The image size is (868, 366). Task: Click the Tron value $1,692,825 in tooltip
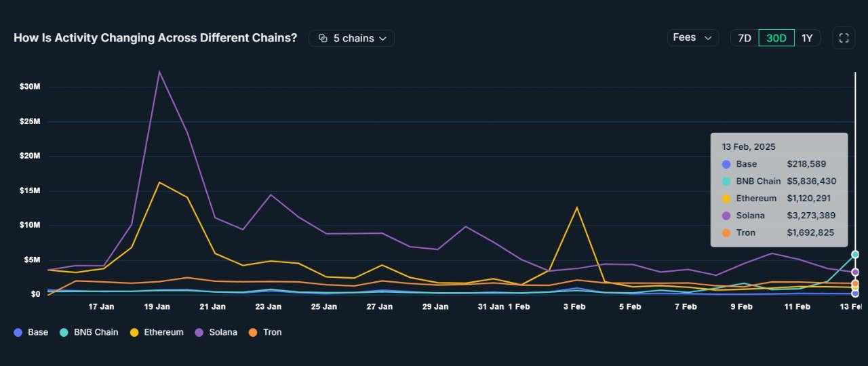pyautogui.click(x=810, y=232)
